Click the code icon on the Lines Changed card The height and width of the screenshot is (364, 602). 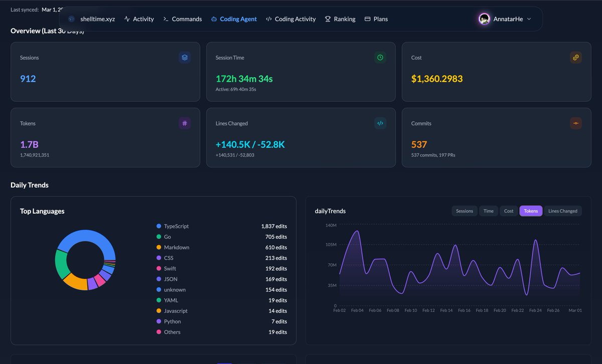[380, 123]
